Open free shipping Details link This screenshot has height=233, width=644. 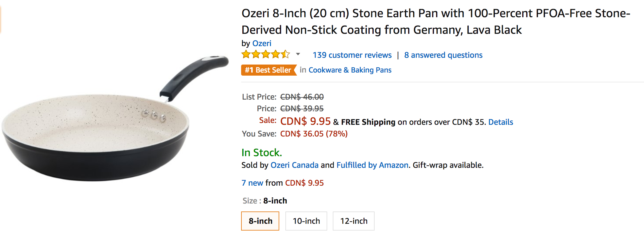coord(500,122)
